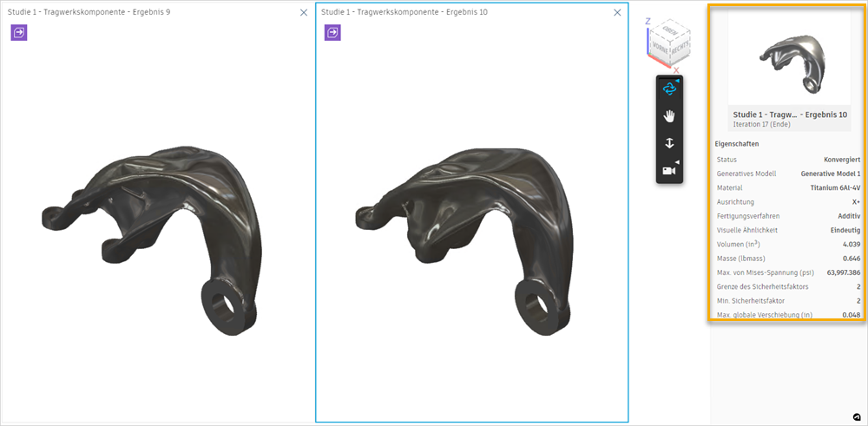Click the Status row showing Konvergiert
868x426 pixels.
point(788,160)
